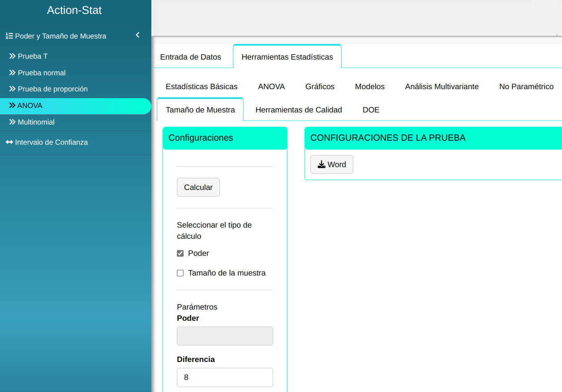The width and height of the screenshot is (562, 392).
Task: Click the Diferencia input field
Action: pyautogui.click(x=225, y=377)
